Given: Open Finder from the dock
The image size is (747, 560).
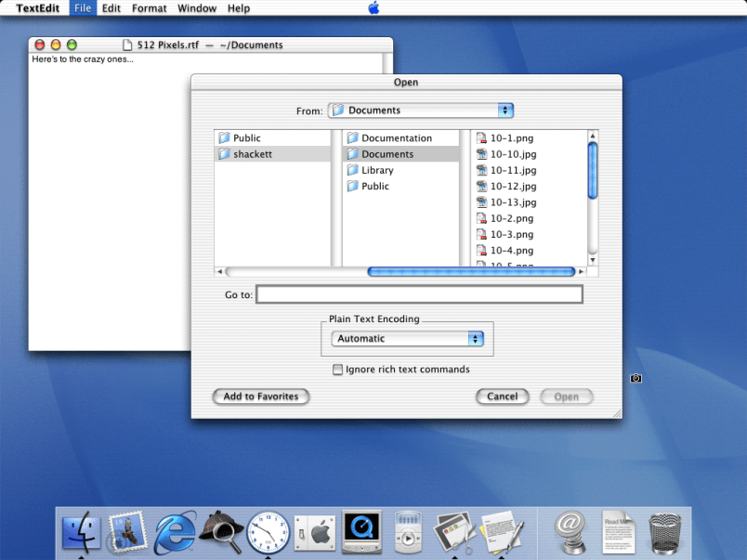Looking at the screenshot, I should [81, 532].
